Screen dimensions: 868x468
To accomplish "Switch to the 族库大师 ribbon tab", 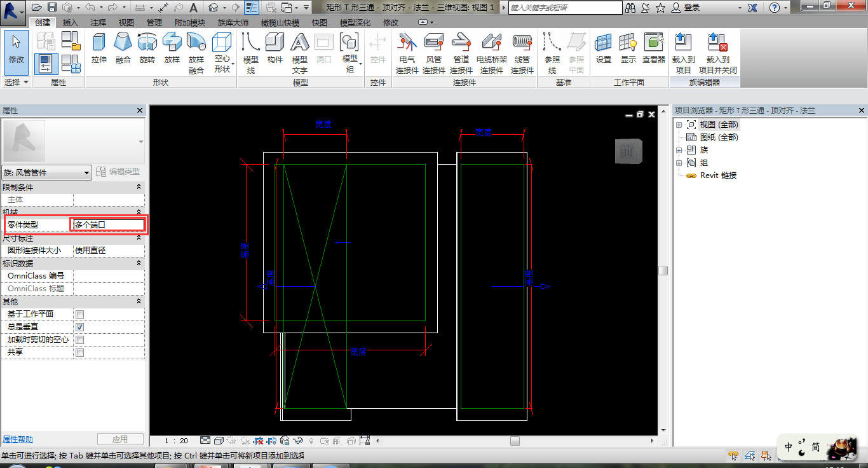I will pyautogui.click(x=233, y=22).
